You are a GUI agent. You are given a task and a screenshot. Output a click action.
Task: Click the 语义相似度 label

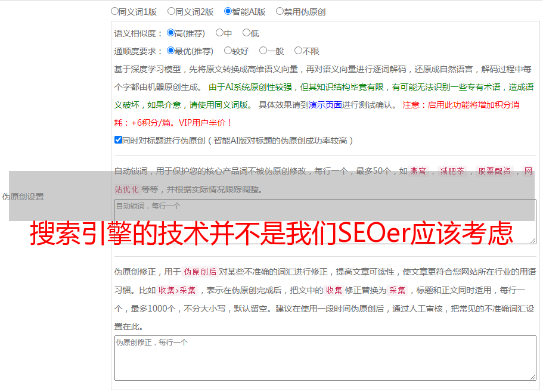[x=138, y=33]
